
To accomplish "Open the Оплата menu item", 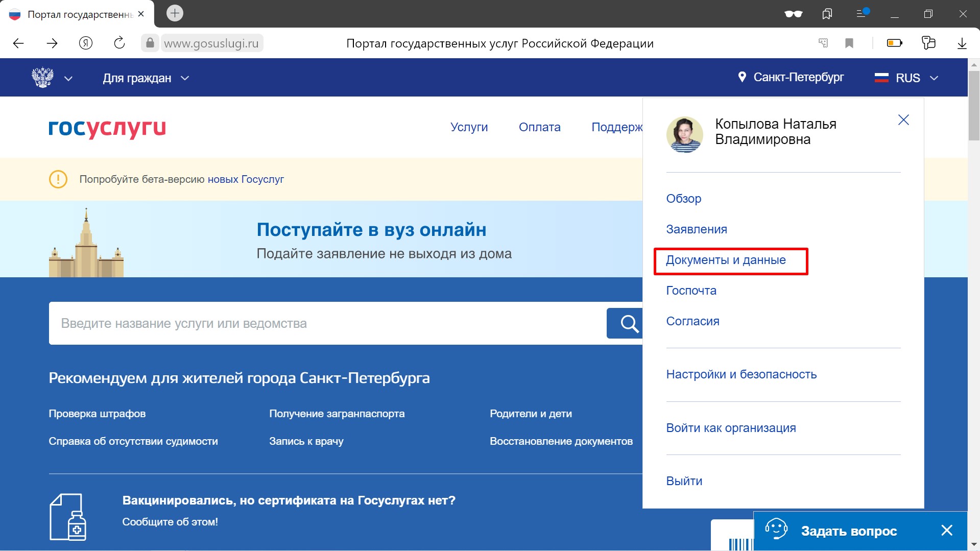I will pos(539,127).
